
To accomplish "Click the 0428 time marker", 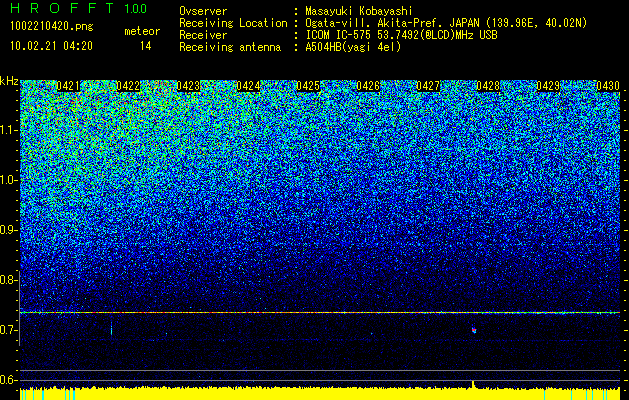I will (x=488, y=86).
